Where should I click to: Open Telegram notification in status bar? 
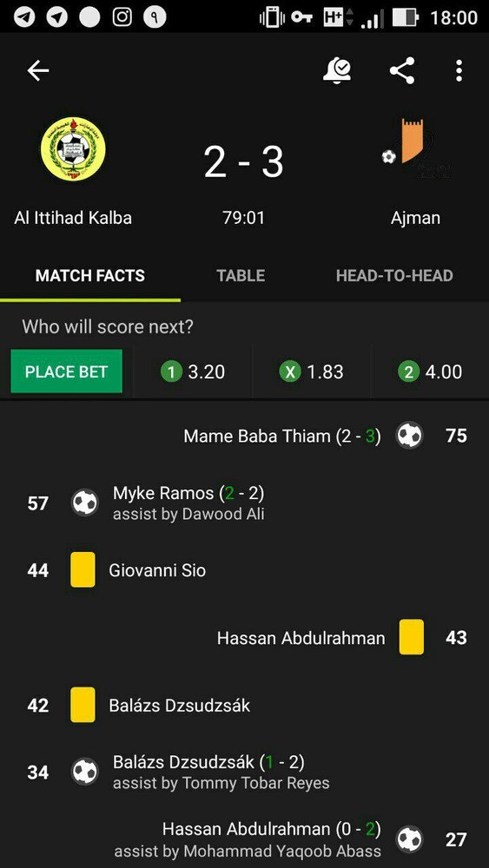pos(23,17)
